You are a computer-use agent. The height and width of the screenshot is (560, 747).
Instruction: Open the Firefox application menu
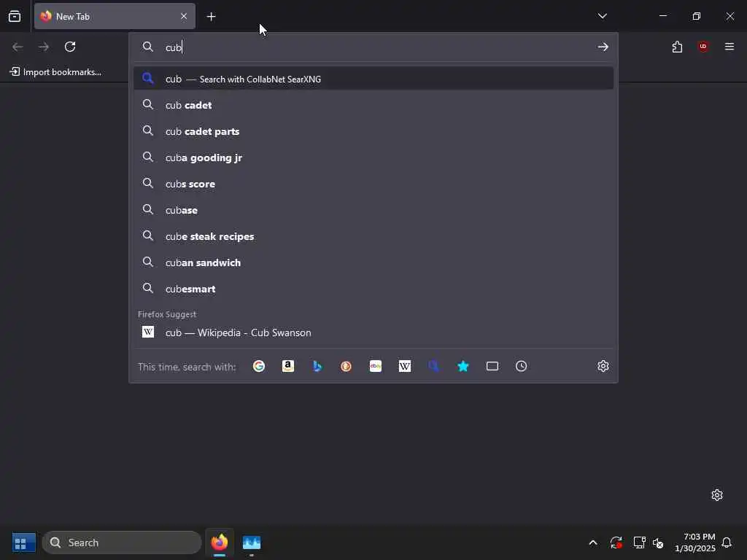(x=729, y=47)
